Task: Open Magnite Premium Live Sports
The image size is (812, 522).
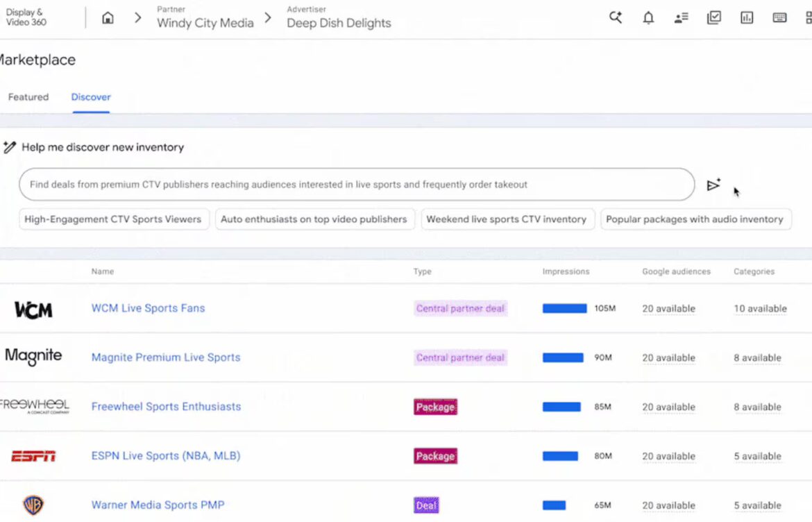Action: tap(166, 357)
